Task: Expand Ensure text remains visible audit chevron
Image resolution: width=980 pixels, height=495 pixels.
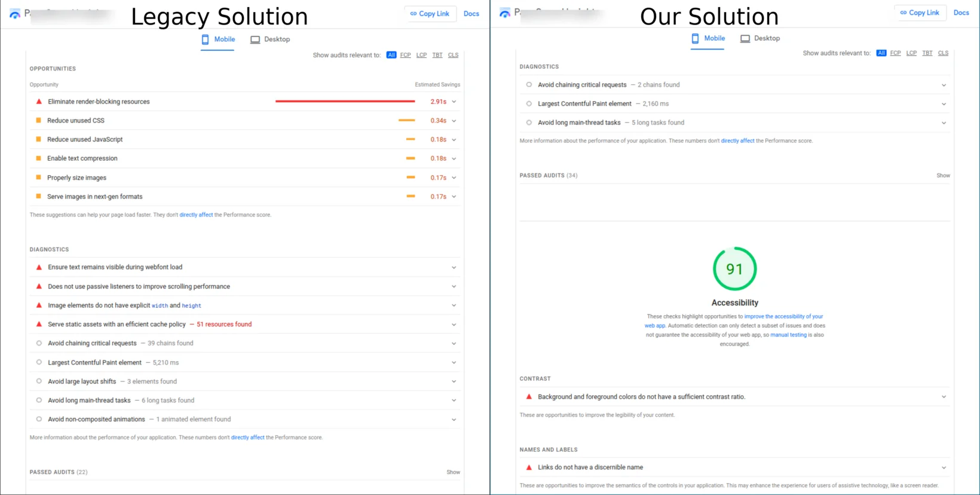Action: pos(454,268)
